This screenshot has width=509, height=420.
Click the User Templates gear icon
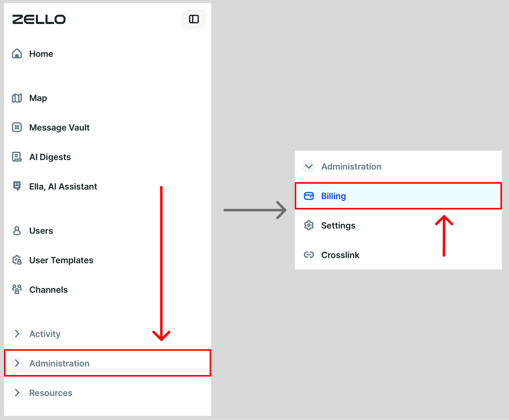pyautogui.click(x=17, y=260)
